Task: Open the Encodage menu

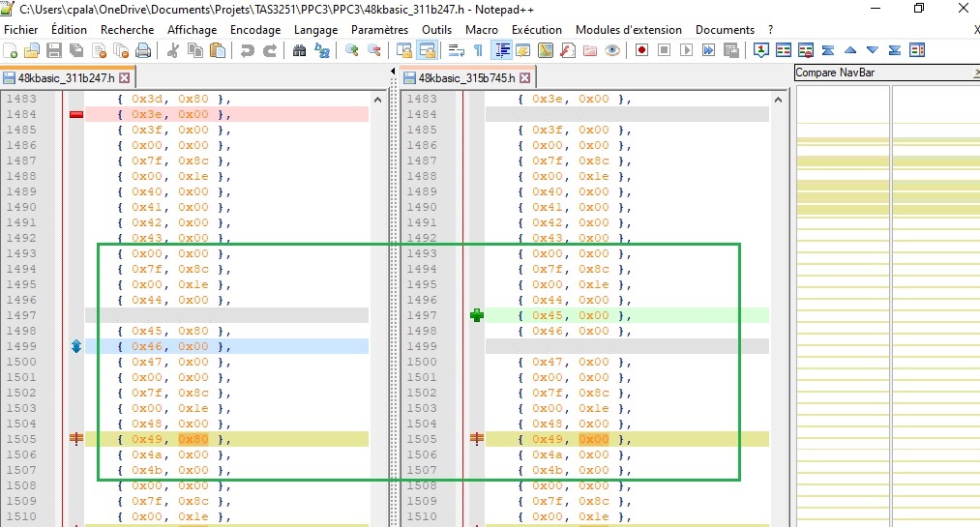Action: click(255, 30)
